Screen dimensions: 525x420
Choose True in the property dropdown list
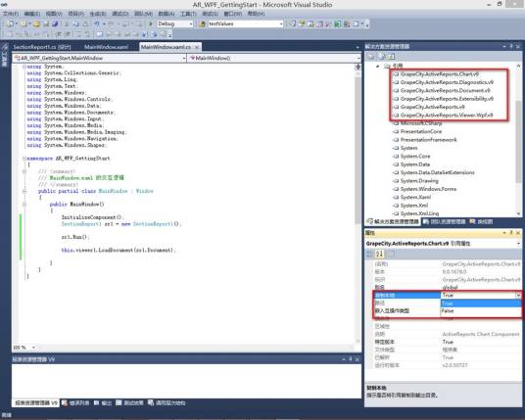coord(481,303)
